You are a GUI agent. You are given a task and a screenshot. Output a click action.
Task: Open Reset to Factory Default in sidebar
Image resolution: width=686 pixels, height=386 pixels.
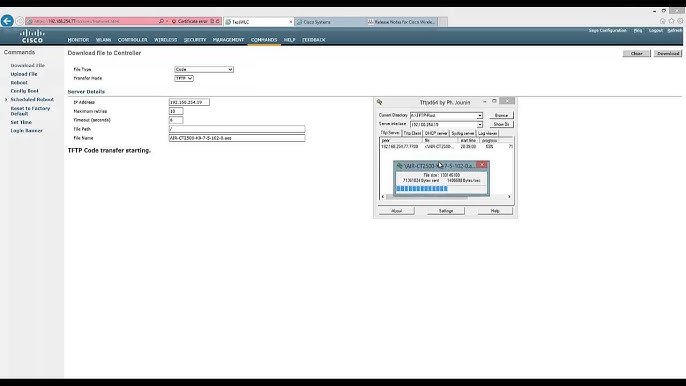[30, 111]
